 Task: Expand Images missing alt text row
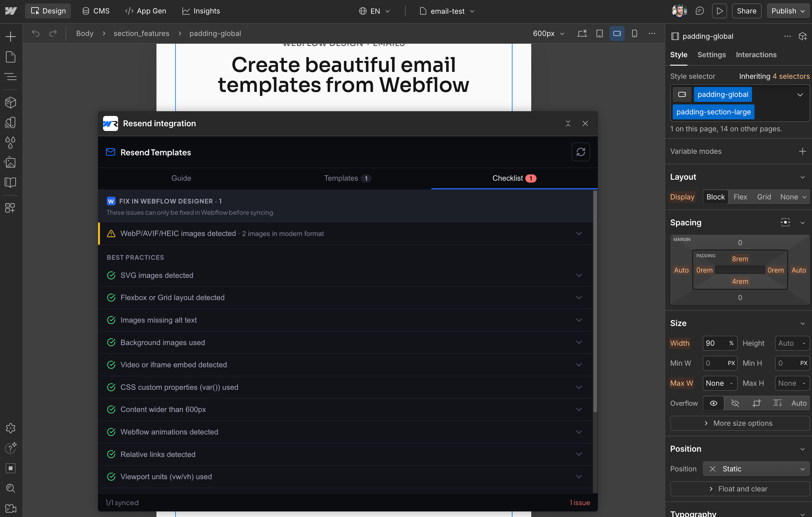tap(345, 320)
